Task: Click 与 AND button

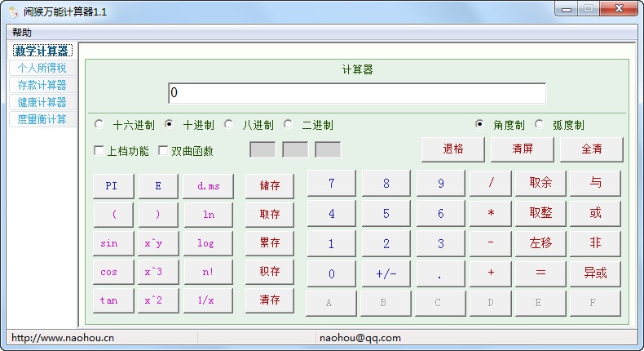Action: (595, 184)
